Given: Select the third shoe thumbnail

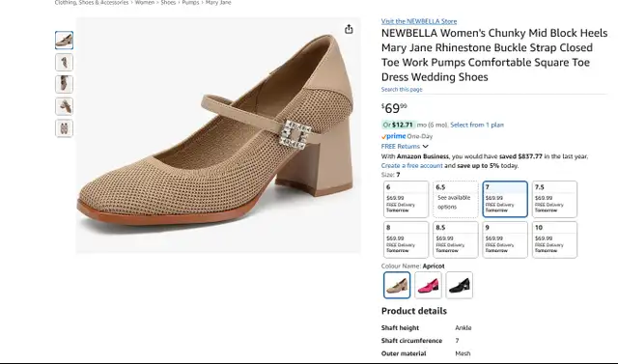Looking at the screenshot, I should (x=65, y=84).
